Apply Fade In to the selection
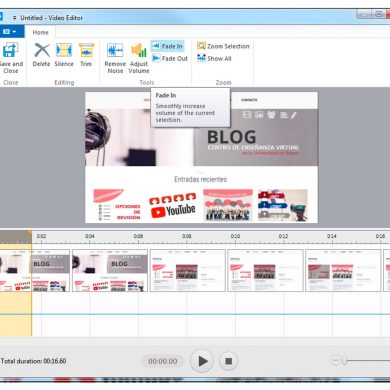Image resolution: width=390 pixels, height=390 pixels. (x=168, y=46)
